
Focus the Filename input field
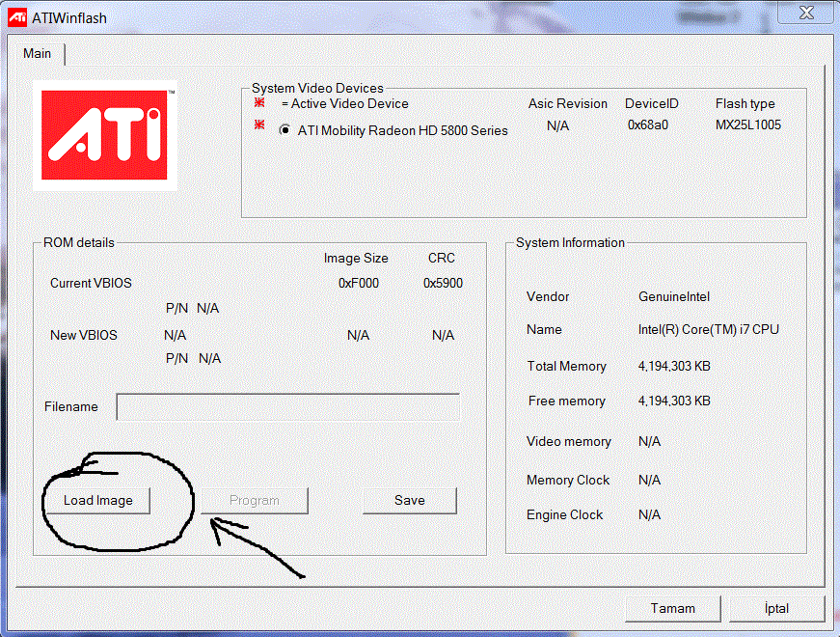288,407
